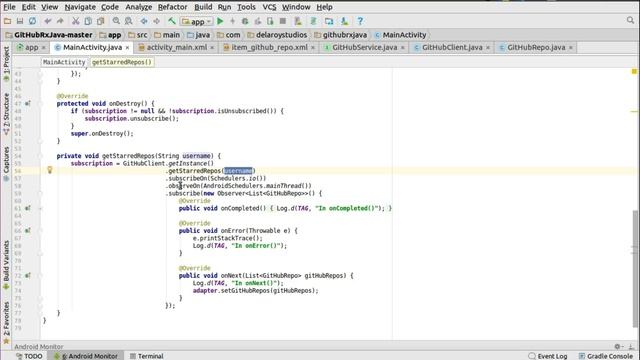Click the delaroystudios breadcrumb folder
This screenshot has height=360, width=640.
pyautogui.click(x=277, y=35)
